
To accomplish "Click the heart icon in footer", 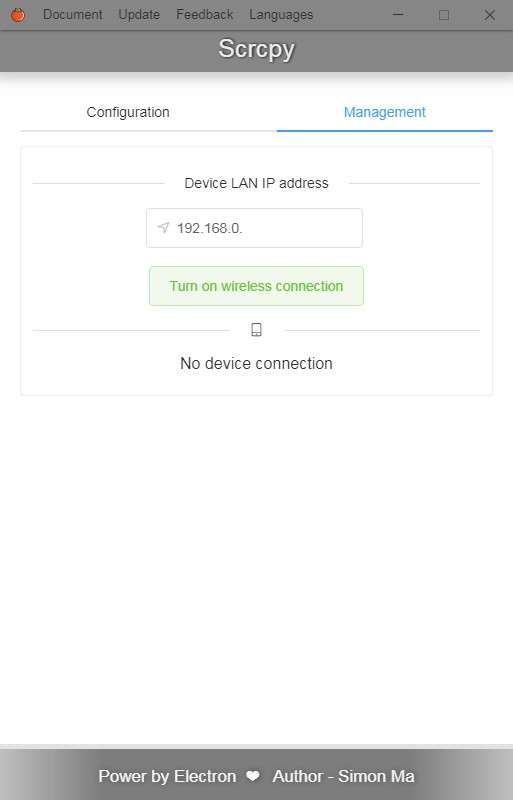I will (253, 776).
